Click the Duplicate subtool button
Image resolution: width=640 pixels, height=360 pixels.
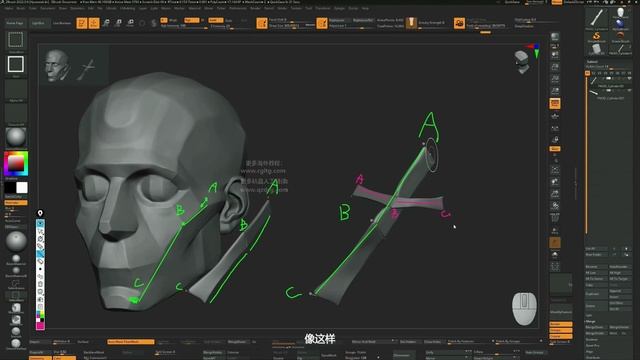596,294
